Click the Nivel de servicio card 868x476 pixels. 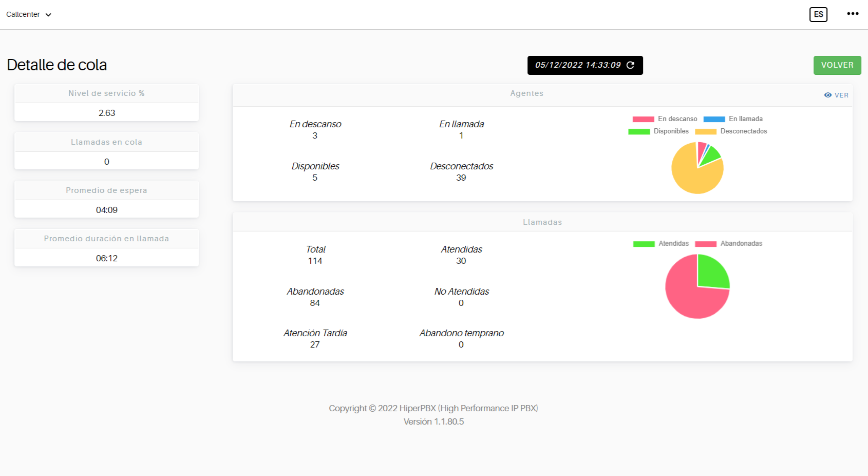point(107,102)
